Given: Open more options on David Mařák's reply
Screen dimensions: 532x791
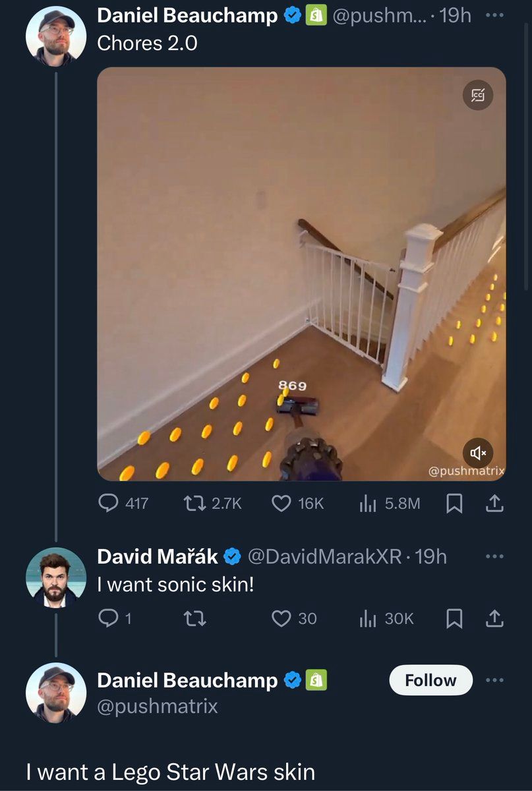Looking at the screenshot, I should (494, 556).
